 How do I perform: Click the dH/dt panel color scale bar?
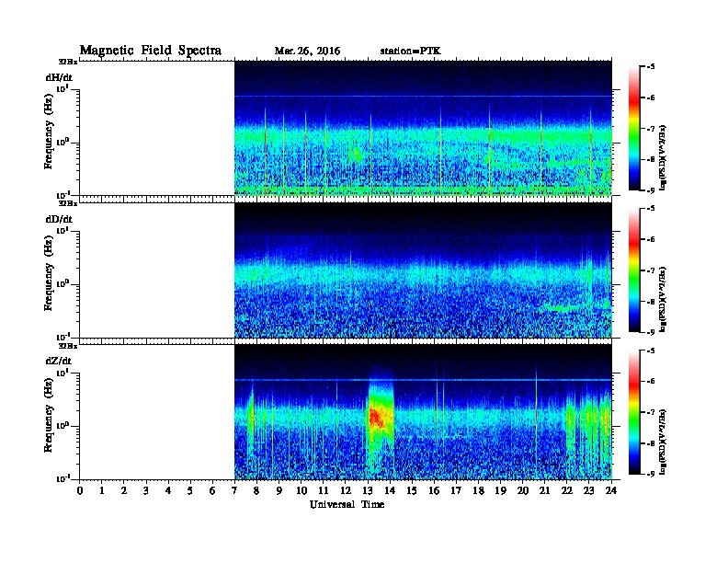(x=634, y=128)
